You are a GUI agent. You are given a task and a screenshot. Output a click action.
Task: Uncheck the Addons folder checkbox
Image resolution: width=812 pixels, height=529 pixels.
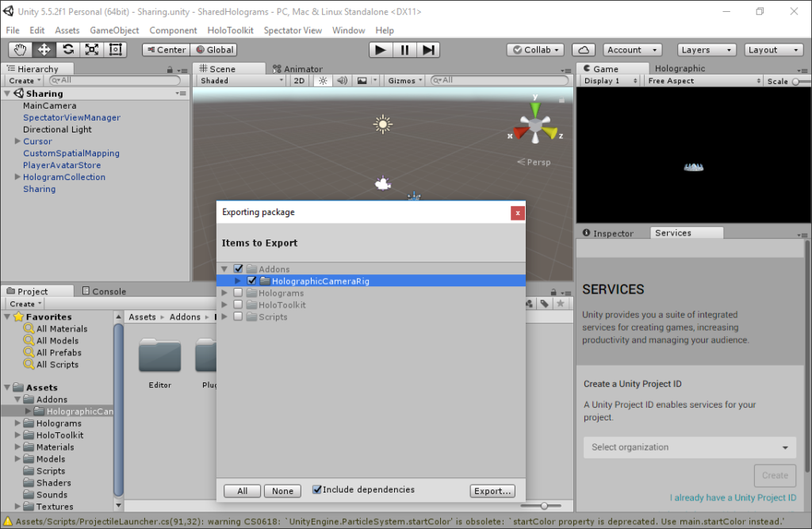(238, 269)
